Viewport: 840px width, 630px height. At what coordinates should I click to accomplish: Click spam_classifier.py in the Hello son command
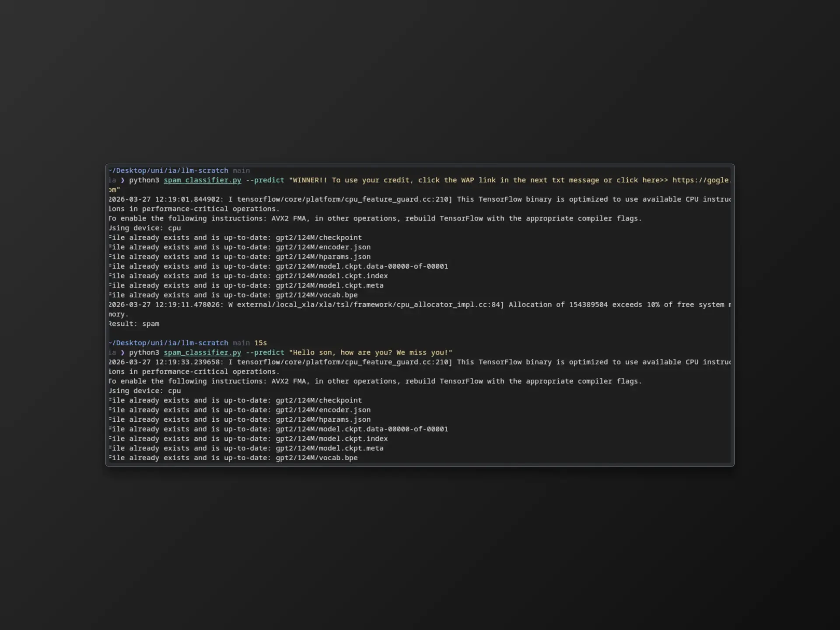point(202,353)
